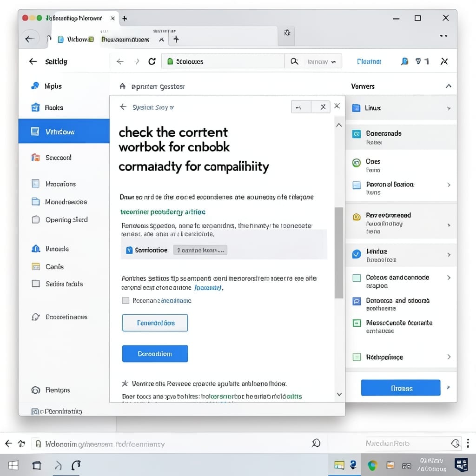Select the highlighted Vrindows sidebar item
Viewport: 476px width, 476px height.
coord(64,131)
